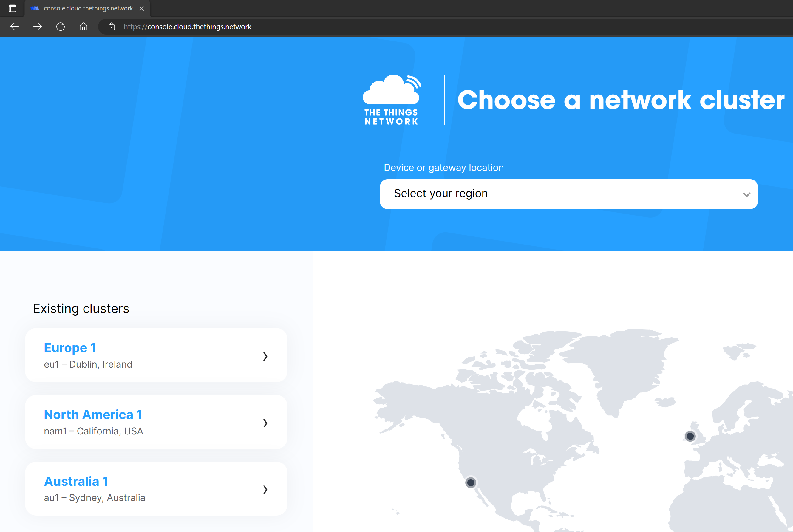Click the address bar URL
The image size is (793, 532).
[x=187, y=27]
